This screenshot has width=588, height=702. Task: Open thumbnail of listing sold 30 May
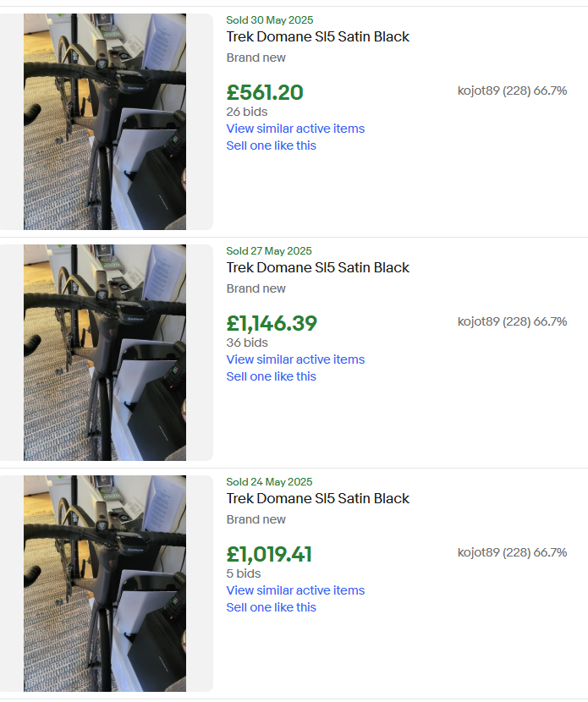[105, 122]
